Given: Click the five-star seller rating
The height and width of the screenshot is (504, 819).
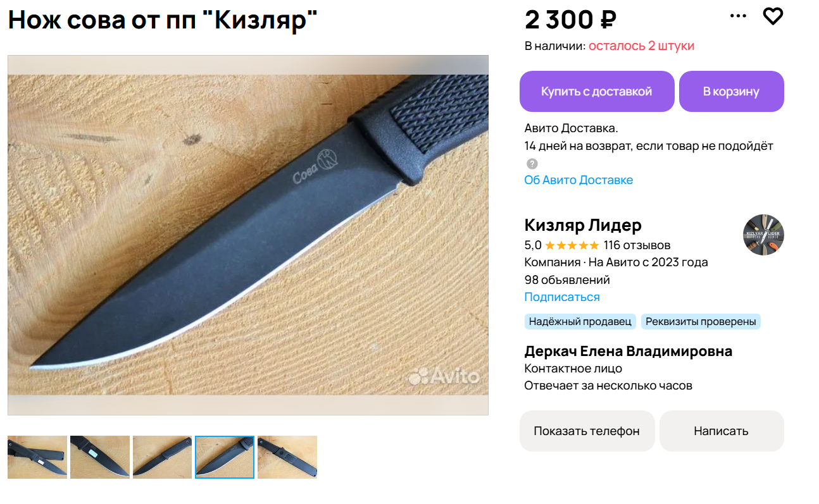Looking at the screenshot, I should (x=572, y=245).
